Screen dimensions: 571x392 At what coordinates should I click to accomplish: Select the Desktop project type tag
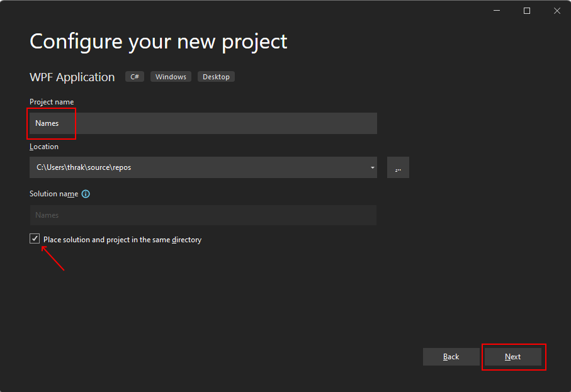tap(216, 76)
